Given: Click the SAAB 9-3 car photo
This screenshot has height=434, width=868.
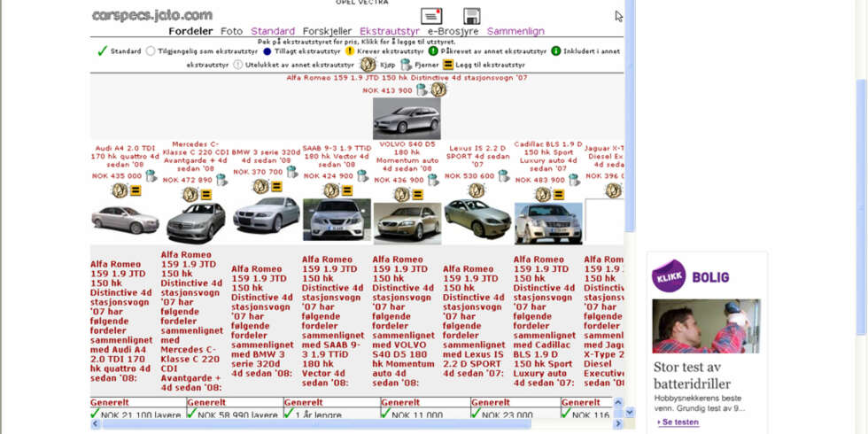Looking at the screenshot, I should pos(337,220).
